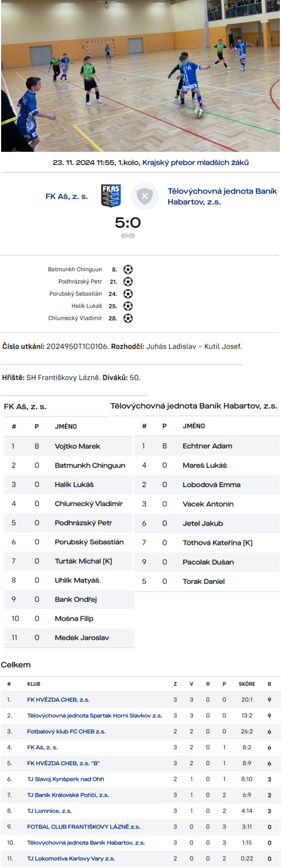Click the FK Aš club crest logo

111,196
